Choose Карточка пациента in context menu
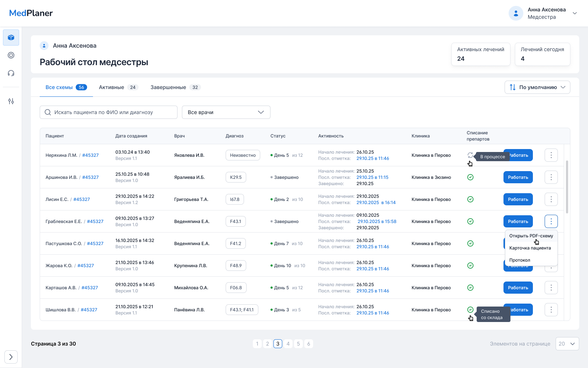This screenshot has height=368, width=588. (x=530, y=248)
